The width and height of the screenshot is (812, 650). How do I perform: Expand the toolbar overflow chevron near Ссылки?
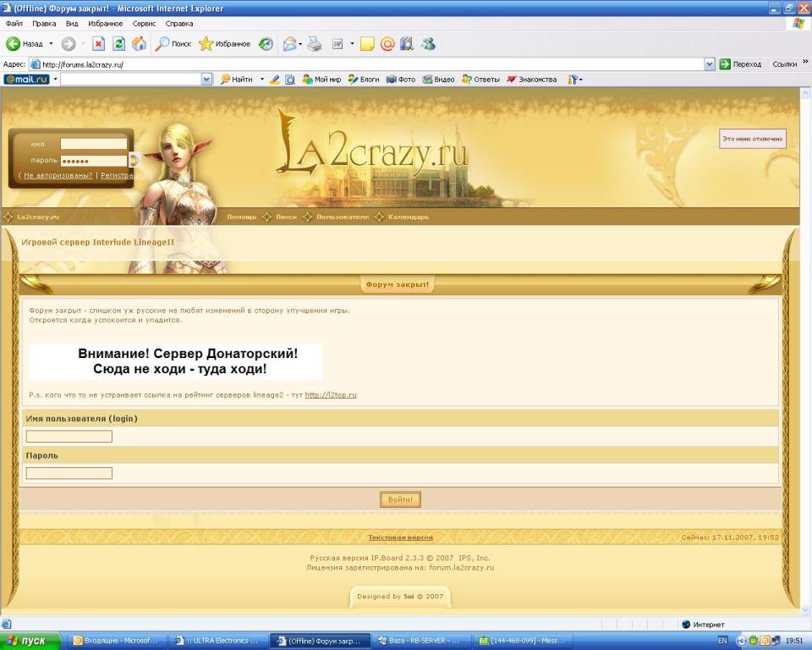click(x=805, y=62)
